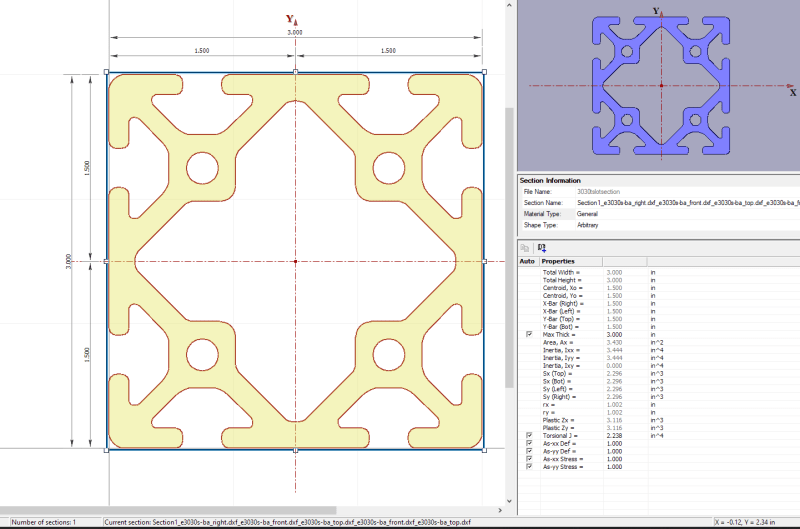Click the Max Thick value 3.000
The height and width of the screenshot is (529, 800).
[x=614, y=335]
